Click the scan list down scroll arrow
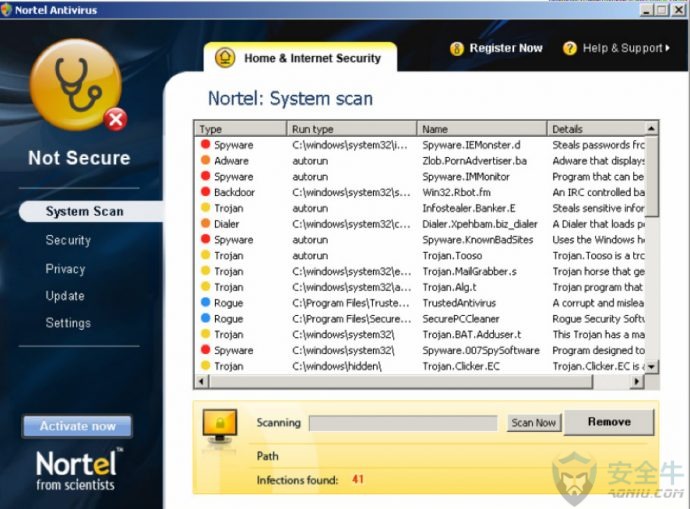The height and width of the screenshot is (509, 690). [x=651, y=366]
